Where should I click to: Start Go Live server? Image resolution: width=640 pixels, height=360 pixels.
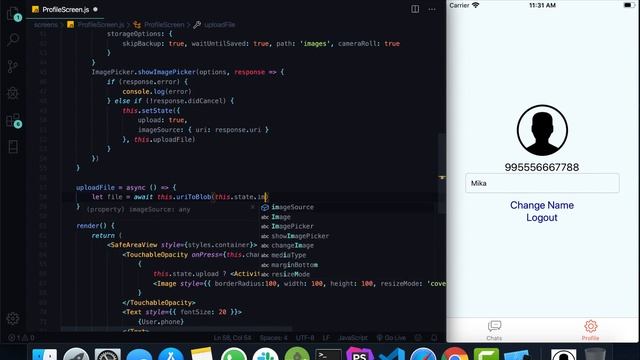pos(391,338)
